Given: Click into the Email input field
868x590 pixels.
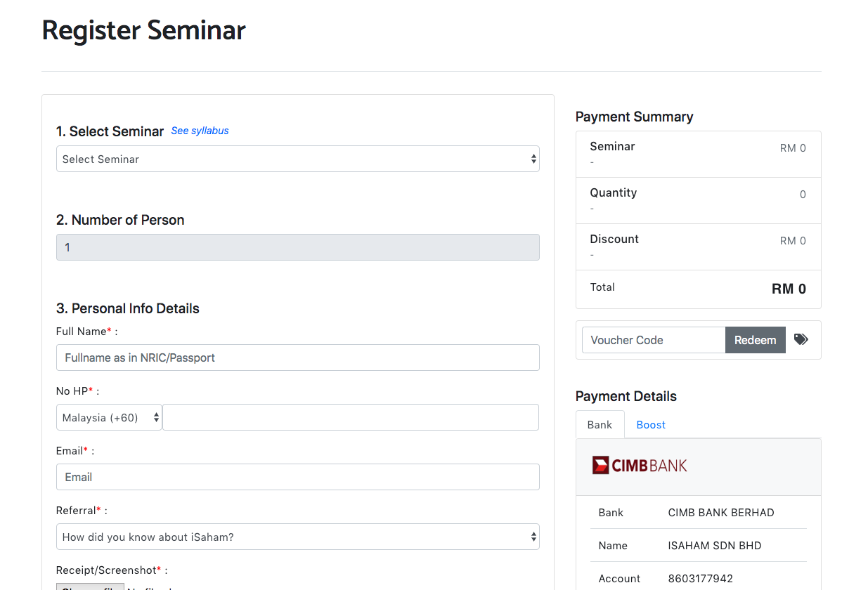Looking at the screenshot, I should [297, 477].
